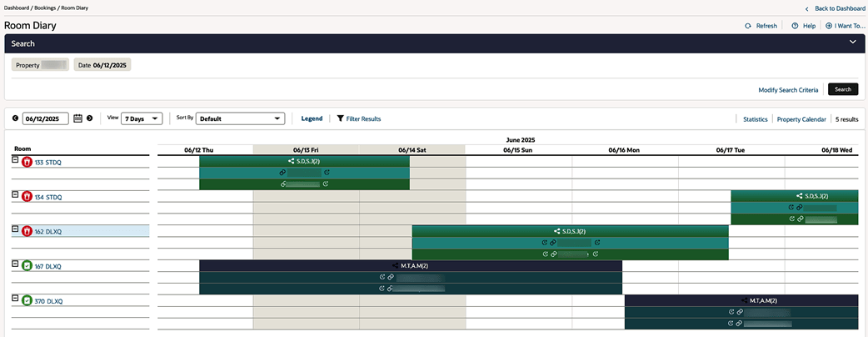
Task: Click the I Want To plus icon
Action: (x=829, y=26)
